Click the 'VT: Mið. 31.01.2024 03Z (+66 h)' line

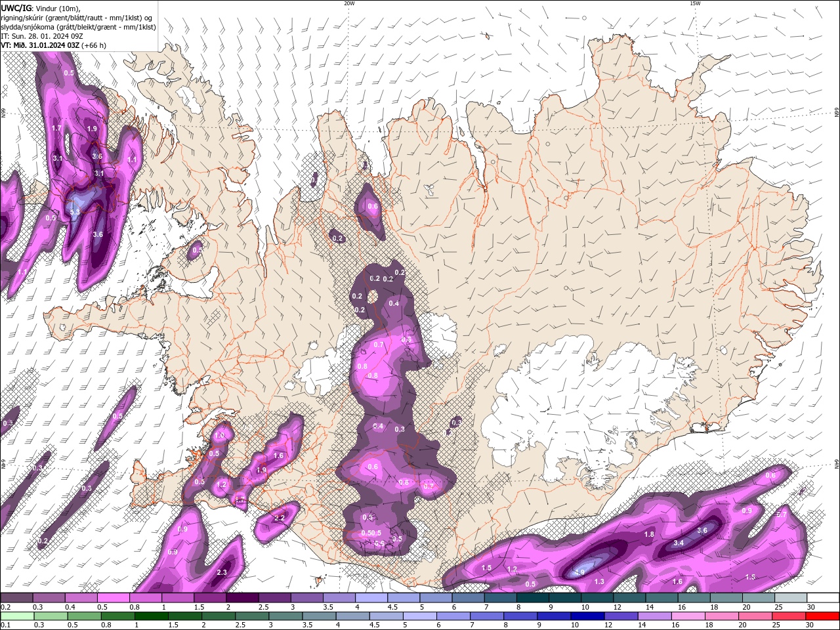tap(54, 45)
